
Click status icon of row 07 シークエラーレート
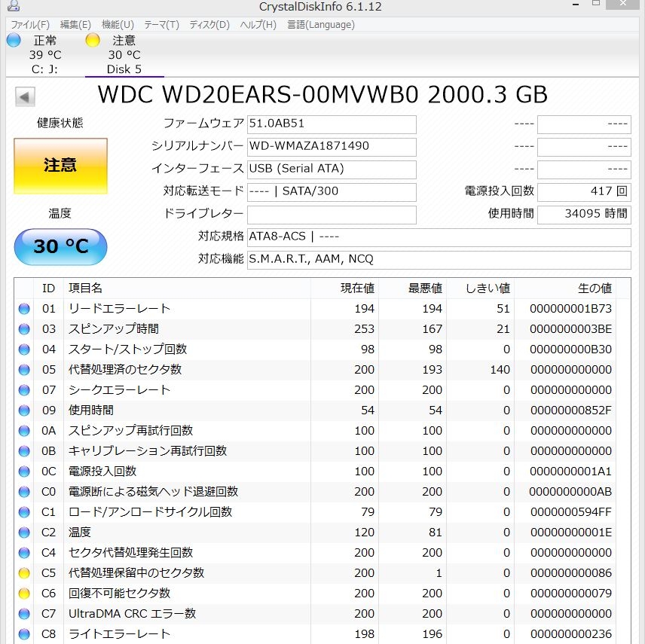point(24,390)
